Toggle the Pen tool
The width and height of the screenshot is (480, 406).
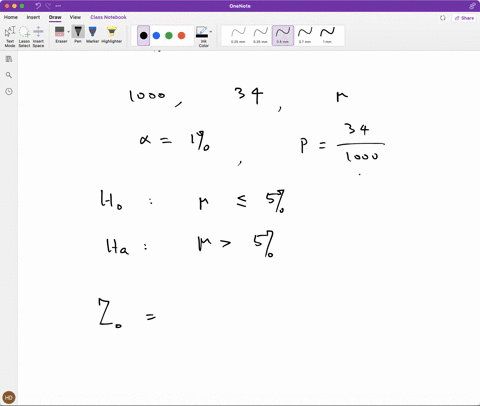pyautogui.click(x=78, y=35)
